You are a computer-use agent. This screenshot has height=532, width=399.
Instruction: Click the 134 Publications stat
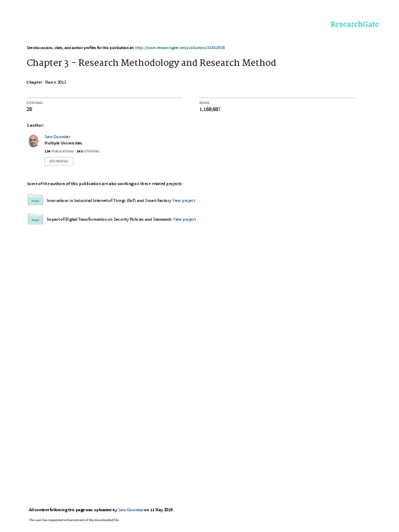pos(59,151)
